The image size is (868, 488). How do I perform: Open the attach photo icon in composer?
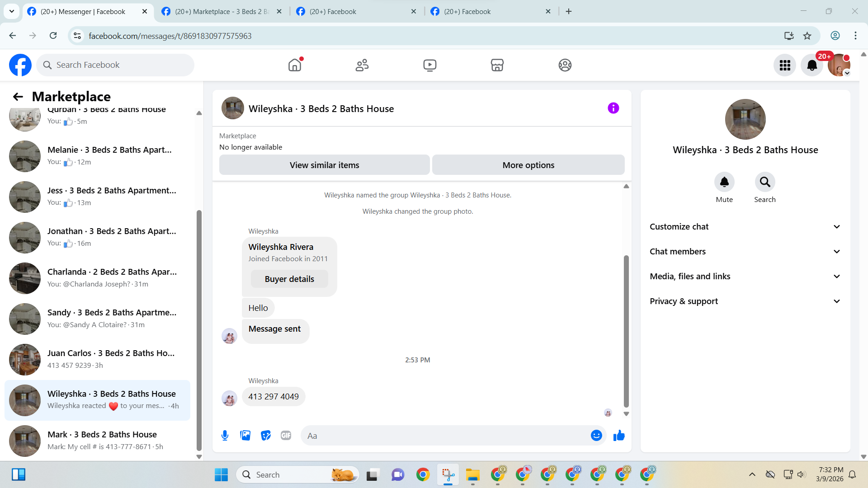pos(245,436)
